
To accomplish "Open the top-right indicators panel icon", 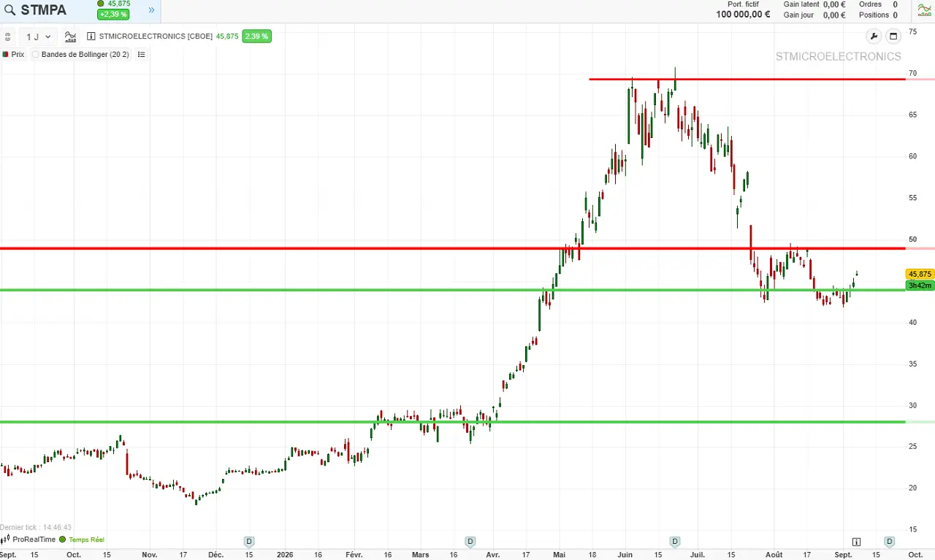I will click(924, 9).
